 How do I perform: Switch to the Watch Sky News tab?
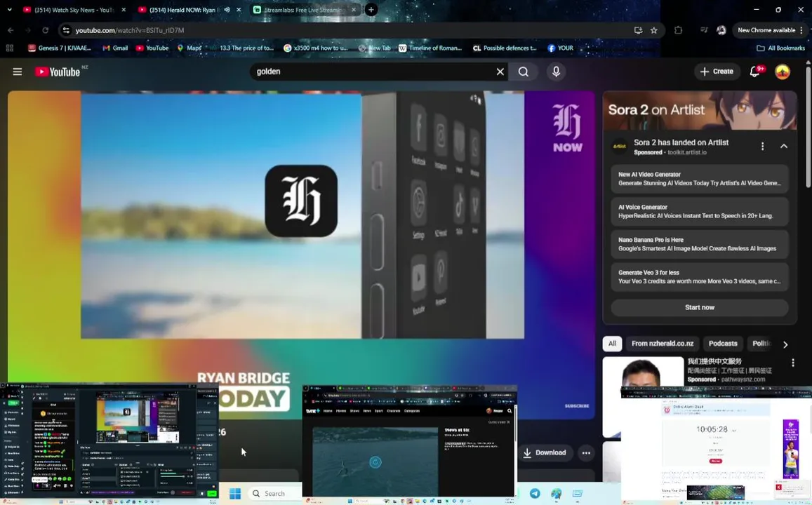click(74, 9)
